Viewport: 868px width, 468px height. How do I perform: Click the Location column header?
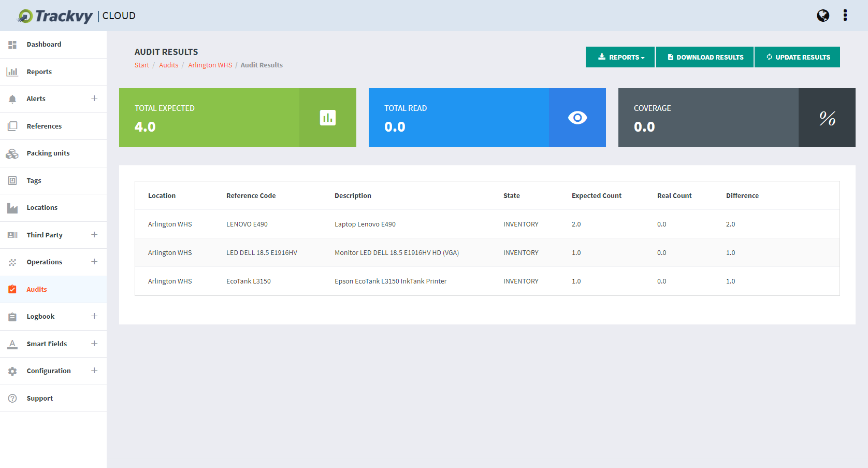tap(162, 196)
